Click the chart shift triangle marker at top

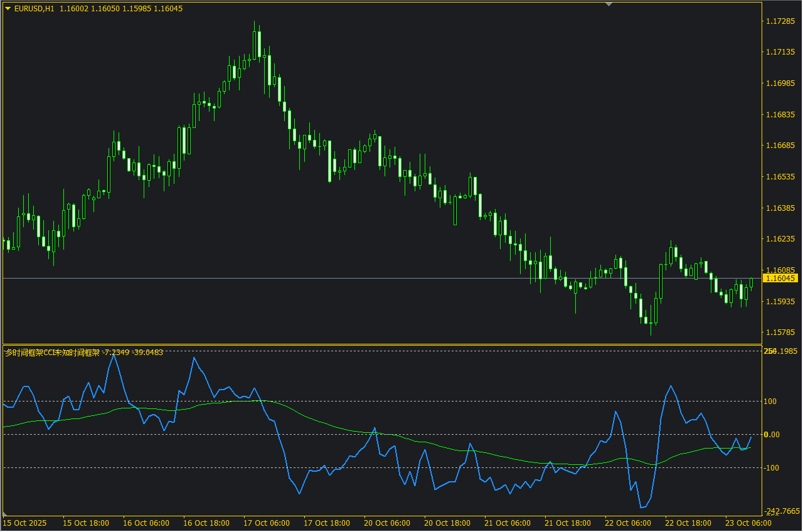(x=608, y=4)
